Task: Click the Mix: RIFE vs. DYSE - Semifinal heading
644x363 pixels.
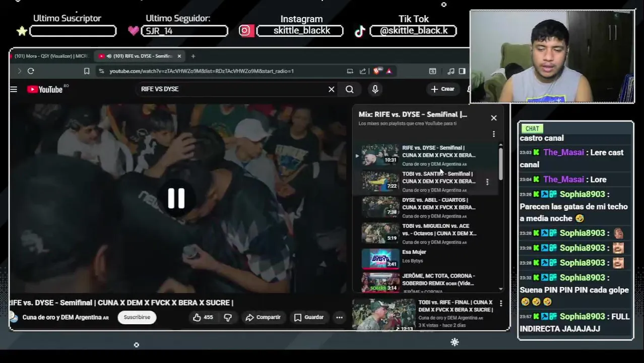Action: pyautogui.click(x=413, y=114)
